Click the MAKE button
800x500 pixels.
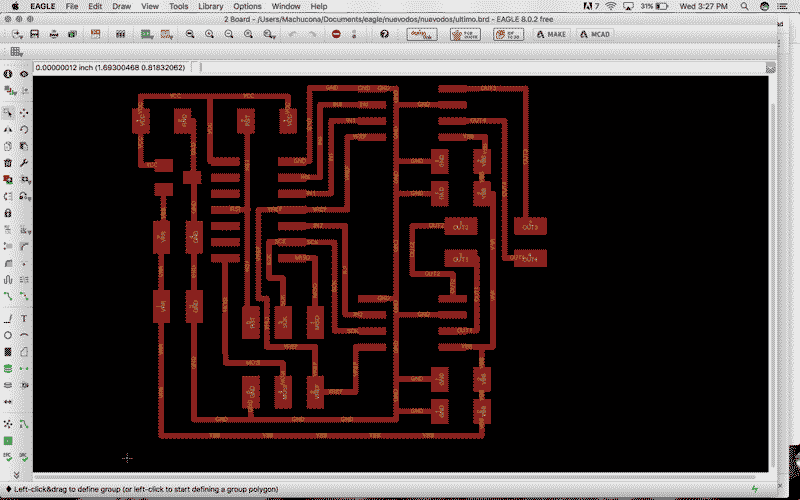point(551,34)
